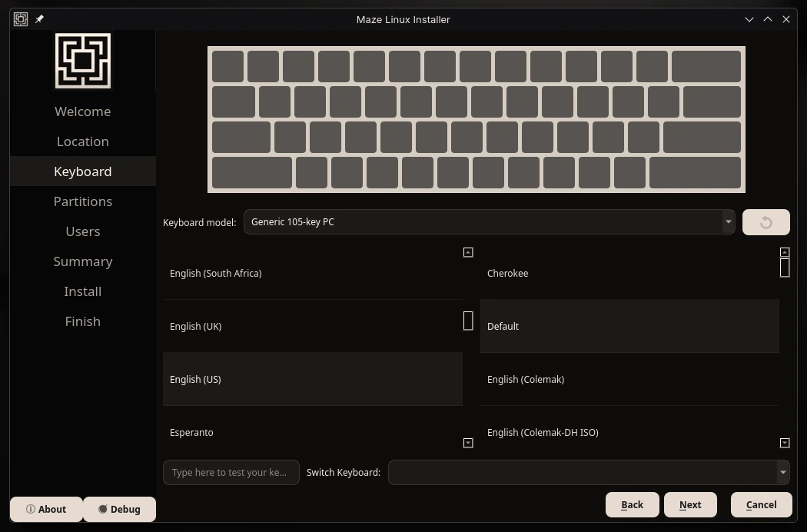Click the variant list scrollbar handle
This screenshot has height=532, width=807.
785,268
